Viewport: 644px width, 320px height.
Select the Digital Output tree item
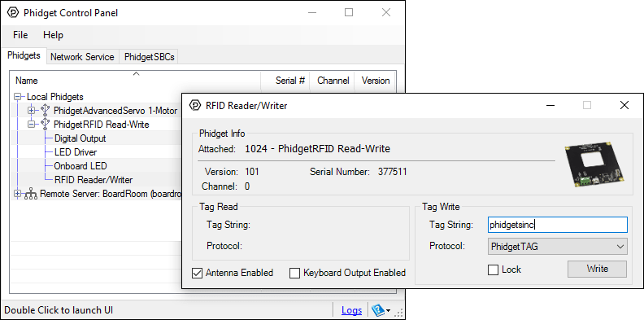(80, 138)
